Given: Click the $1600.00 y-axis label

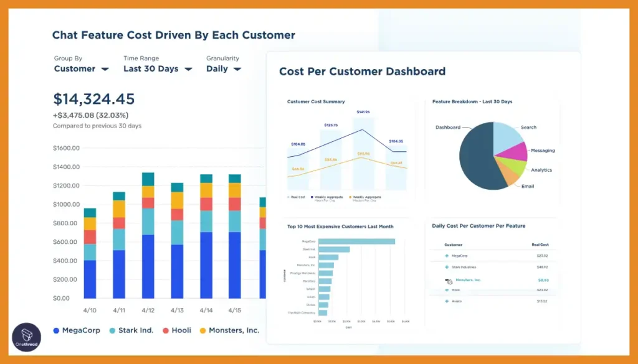Looking at the screenshot, I should 66,148.
